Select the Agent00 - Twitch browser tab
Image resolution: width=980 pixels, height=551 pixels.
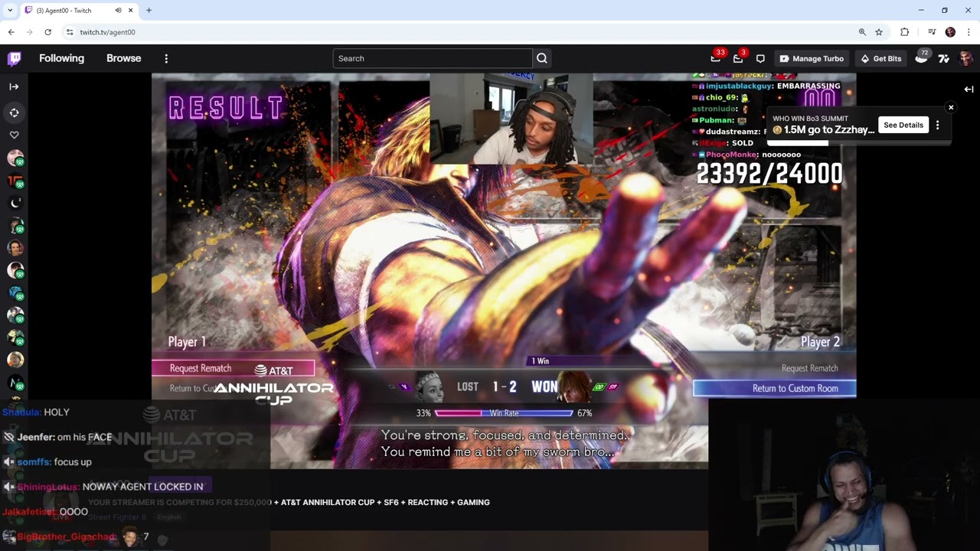78,11
